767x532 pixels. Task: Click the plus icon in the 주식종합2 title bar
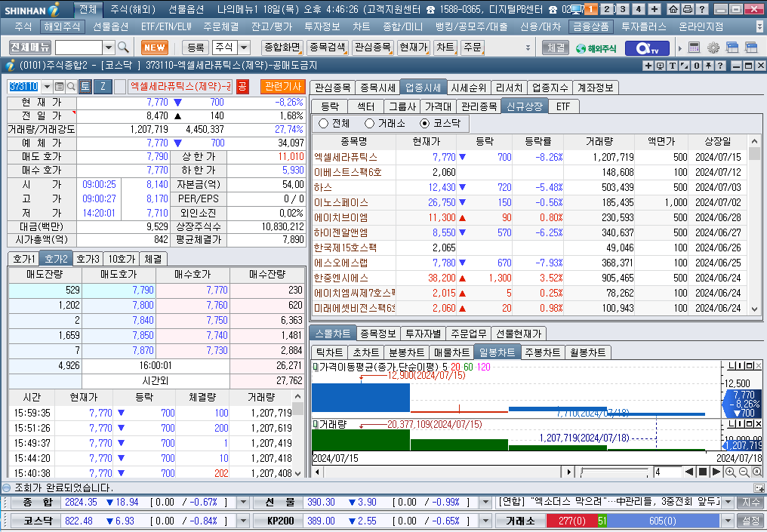(648, 66)
